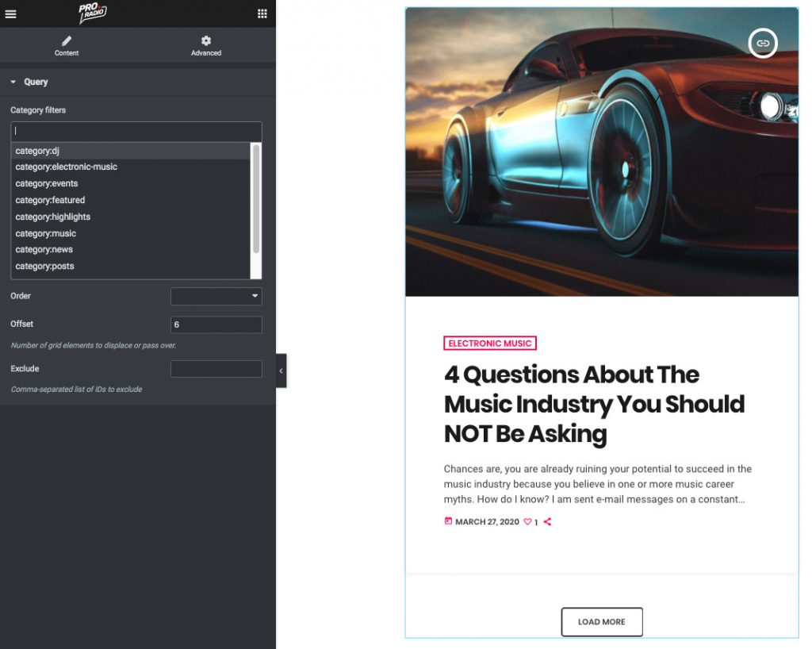Open the hamburger menu in Elementor panel
The height and width of the screenshot is (649, 812).
coord(10,13)
